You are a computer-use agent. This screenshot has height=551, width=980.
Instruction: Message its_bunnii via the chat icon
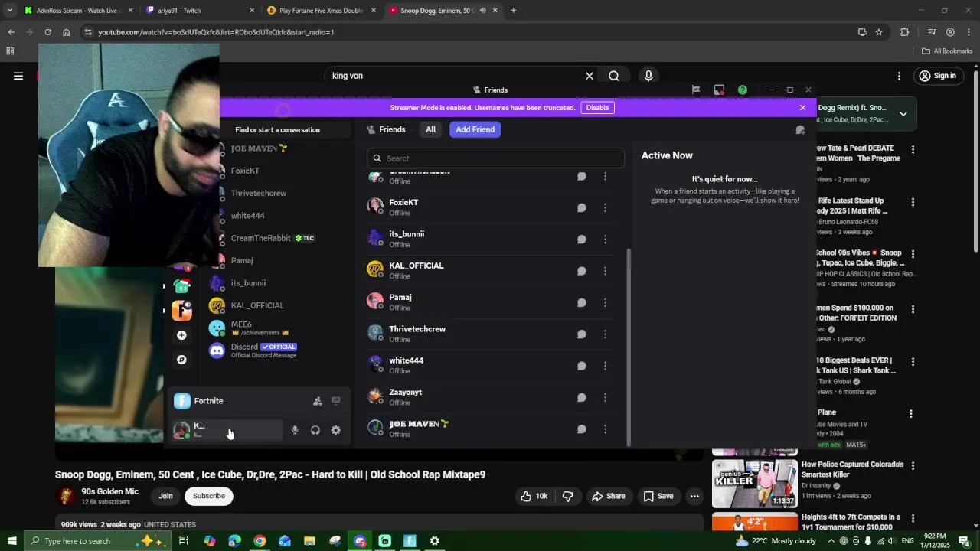click(x=582, y=239)
